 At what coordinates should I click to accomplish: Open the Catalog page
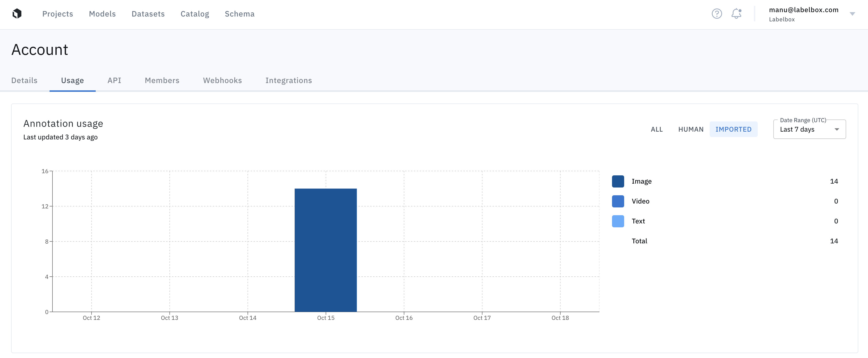195,14
